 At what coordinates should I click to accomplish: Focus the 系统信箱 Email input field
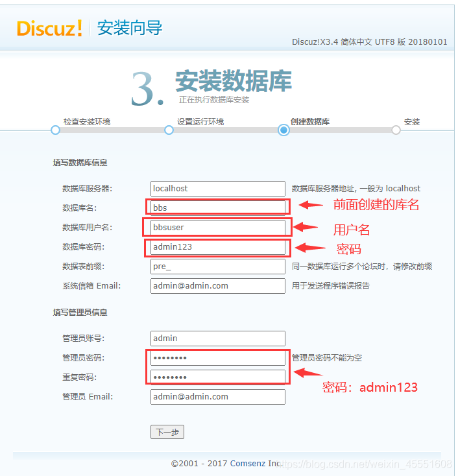(x=218, y=285)
